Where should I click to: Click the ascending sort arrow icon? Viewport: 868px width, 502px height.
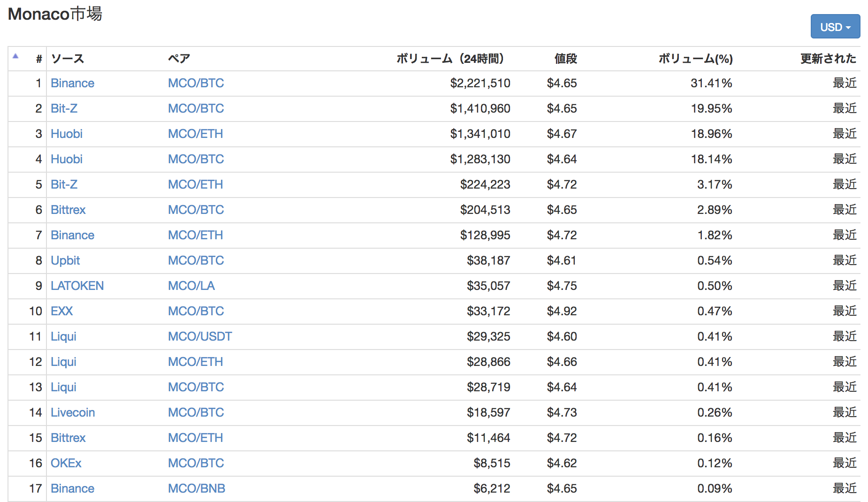click(x=15, y=56)
